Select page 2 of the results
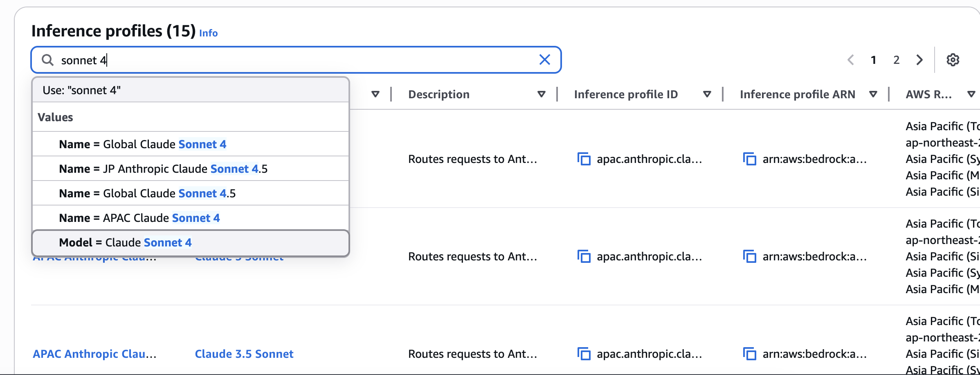This screenshot has width=980, height=375. (896, 60)
